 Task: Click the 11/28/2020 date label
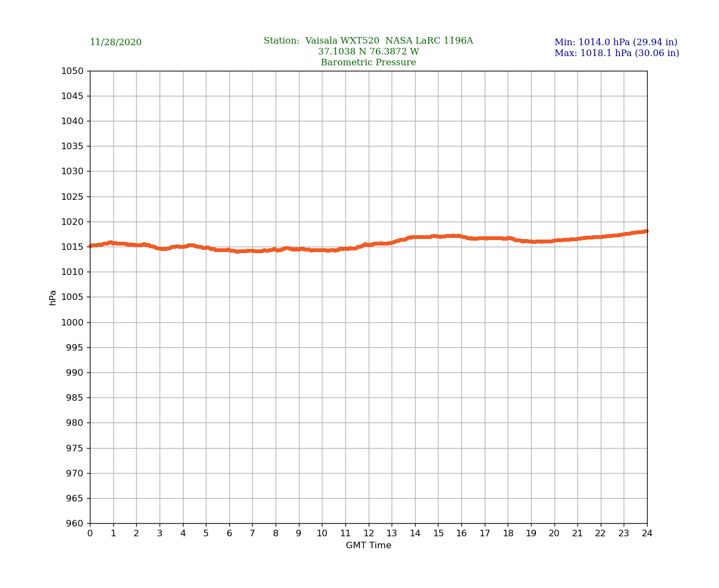pyautogui.click(x=115, y=42)
